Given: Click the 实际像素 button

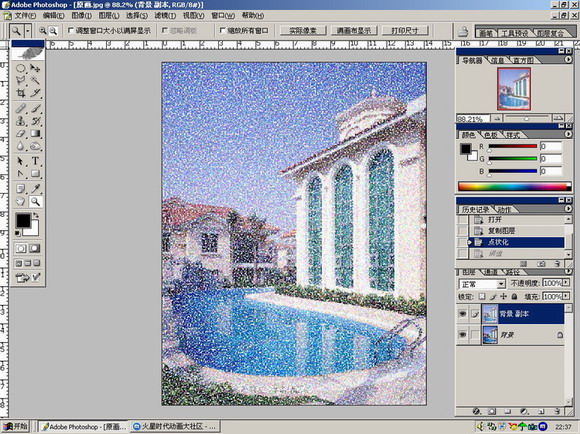Looking at the screenshot, I should tap(303, 31).
